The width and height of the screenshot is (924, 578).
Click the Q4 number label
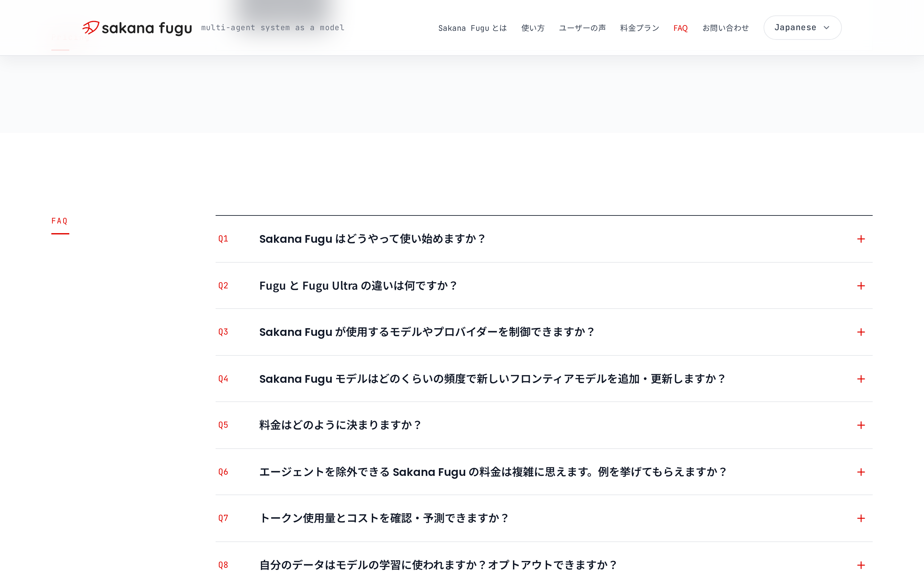tap(223, 379)
